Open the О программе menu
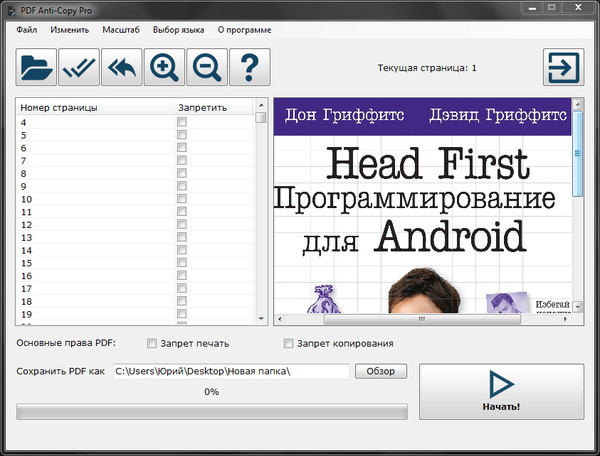Viewport: 600px width, 456px height. 244,30
